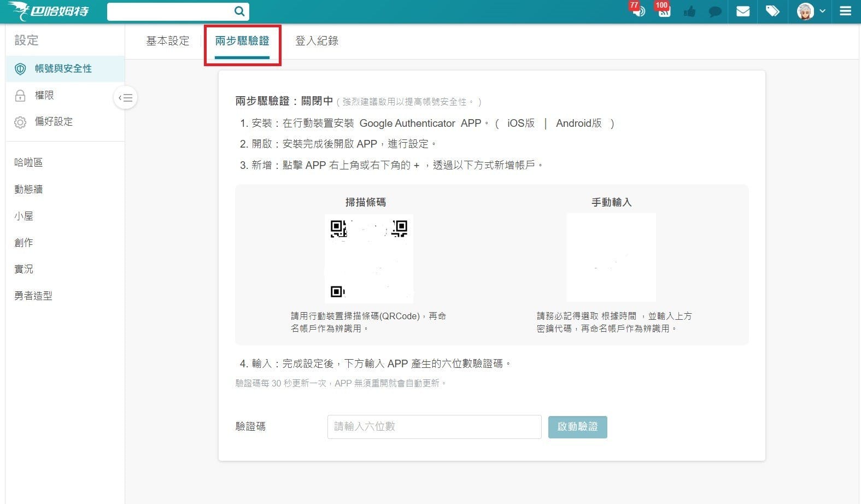Viewport: 861px width, 504px height.
Task: Select 帳號與安全性 in the sidebar
Action: [x=66, y=69]
